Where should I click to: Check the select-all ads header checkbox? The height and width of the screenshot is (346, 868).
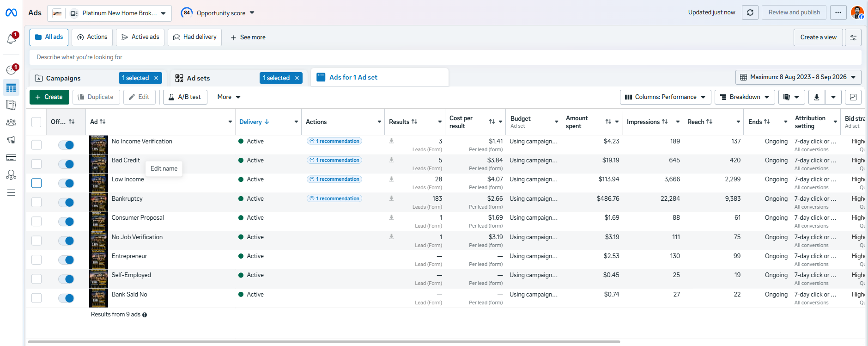pos(36,122)
